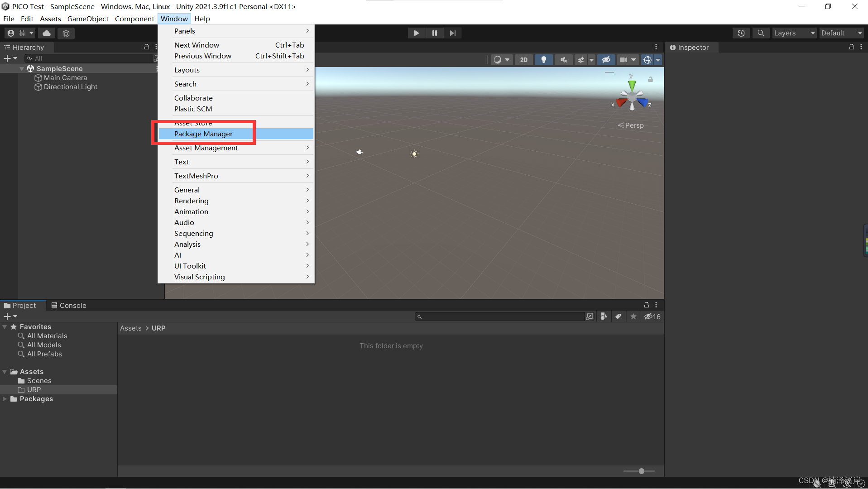Open the Inspector panel options menu
Viewport: 868px width, 489px height.
tap(861, 47)
